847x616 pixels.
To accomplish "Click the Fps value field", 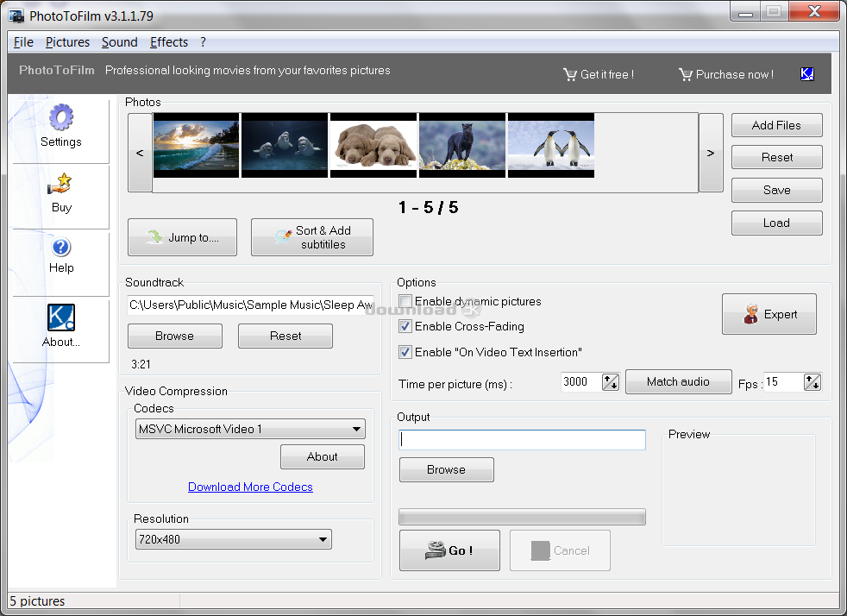I will click(x=783, y=382).
